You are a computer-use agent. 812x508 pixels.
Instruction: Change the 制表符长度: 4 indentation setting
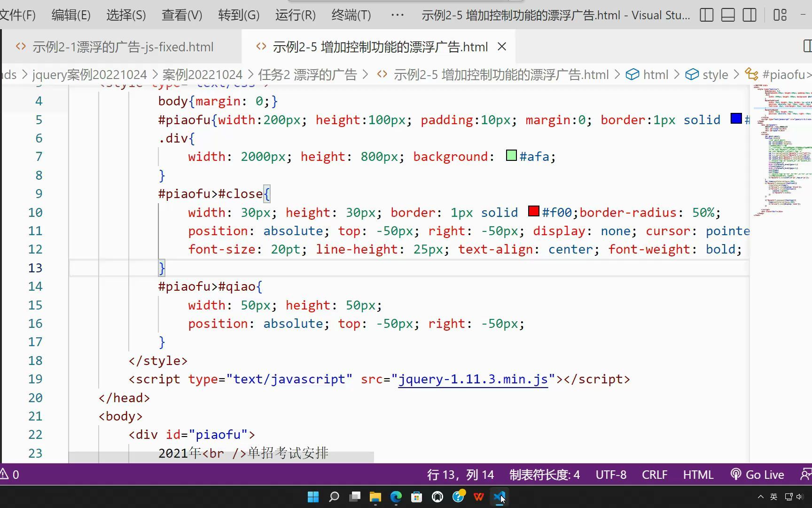545,475
